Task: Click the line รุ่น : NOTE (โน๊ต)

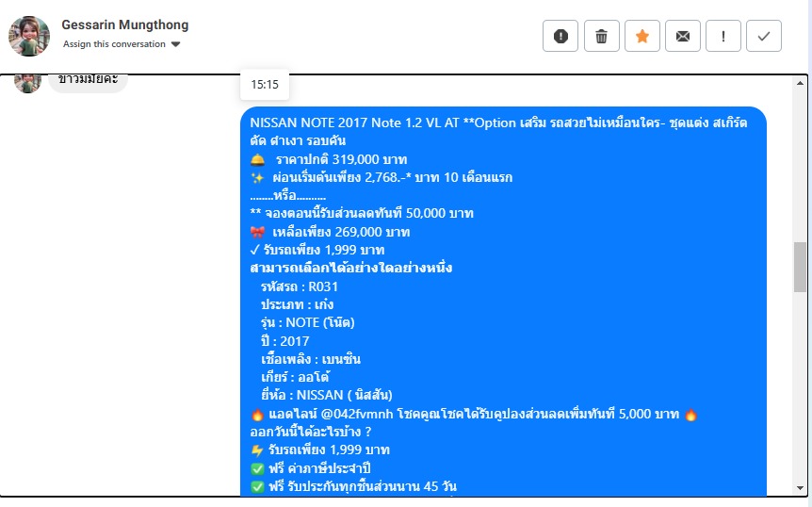Action: click(x=308, y=322)
